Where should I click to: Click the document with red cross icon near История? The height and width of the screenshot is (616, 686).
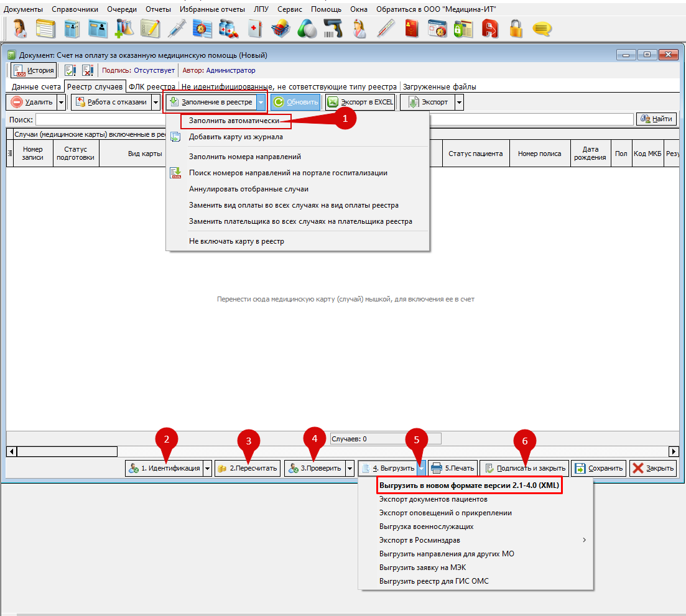[x=88, y=70]
